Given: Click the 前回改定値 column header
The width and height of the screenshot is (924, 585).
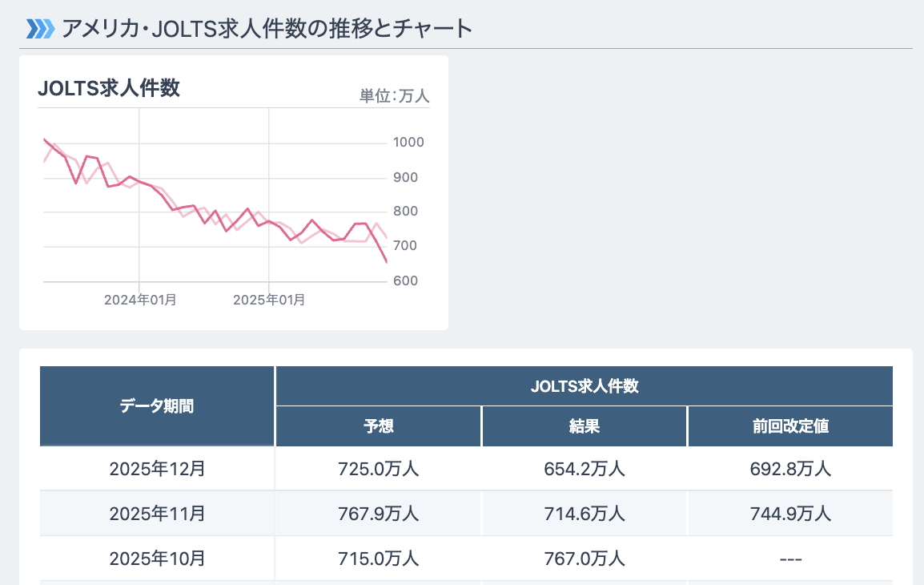Looking at the screenshot, I should tap(790, 426).
